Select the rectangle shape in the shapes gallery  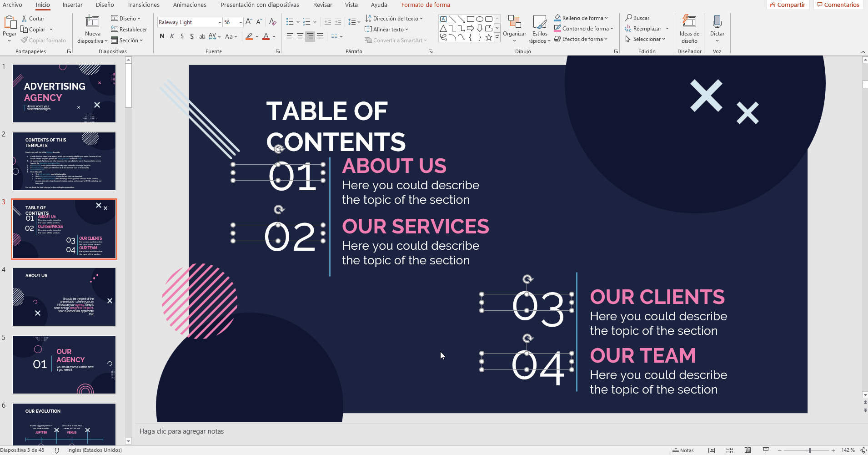pos(471,19)
